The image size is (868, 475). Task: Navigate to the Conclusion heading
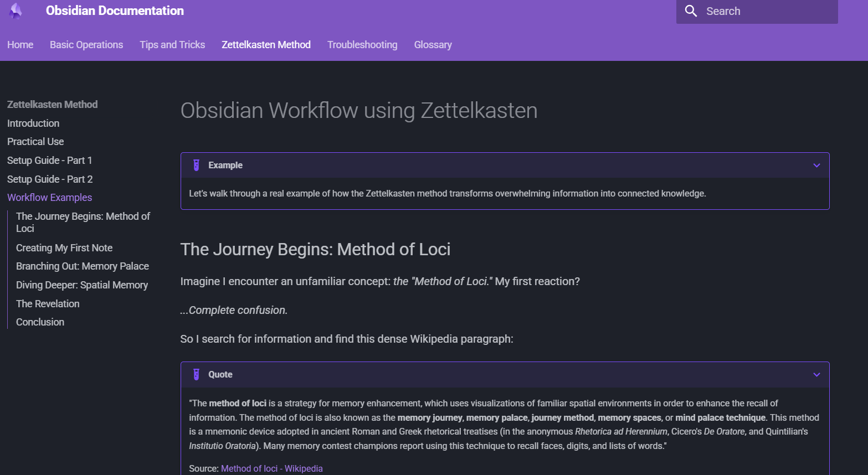click(40, 322)
